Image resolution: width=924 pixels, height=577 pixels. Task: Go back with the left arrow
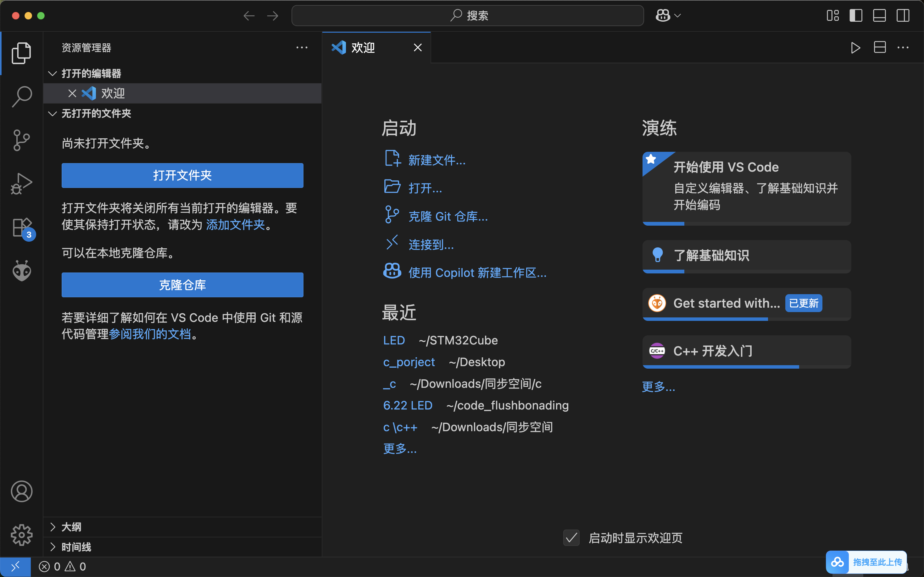[249, 16]
